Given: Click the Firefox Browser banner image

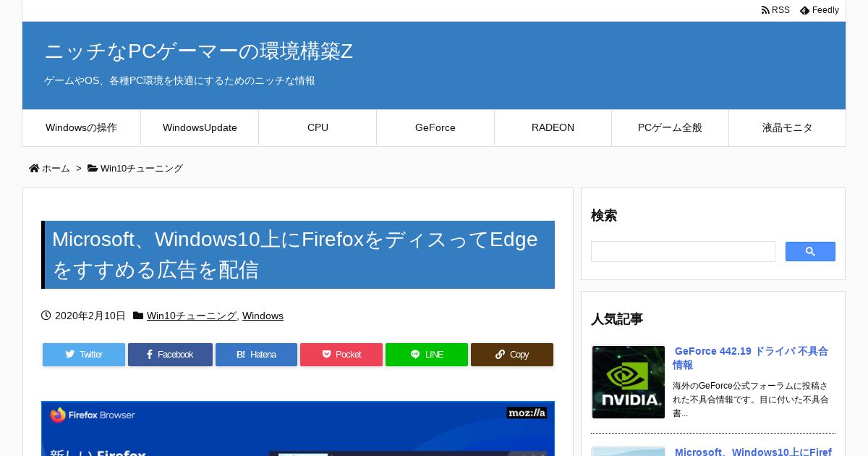Looking at the screenshot, I should 298,428.
